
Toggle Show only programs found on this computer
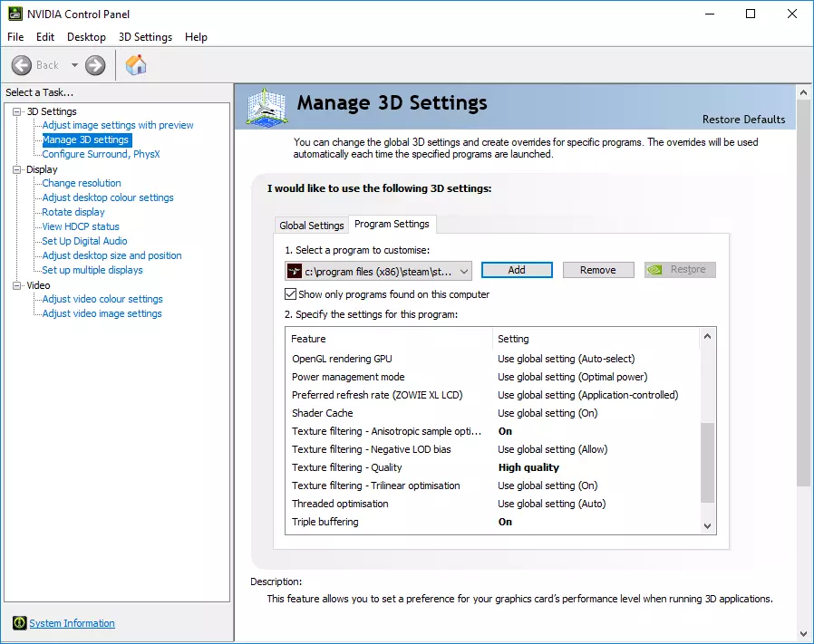pos(291,294)
